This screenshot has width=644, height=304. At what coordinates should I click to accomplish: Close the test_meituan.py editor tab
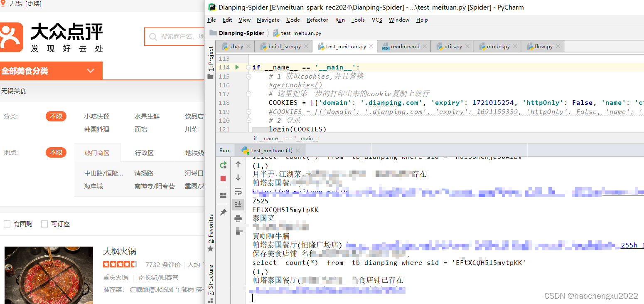(371, 47)
